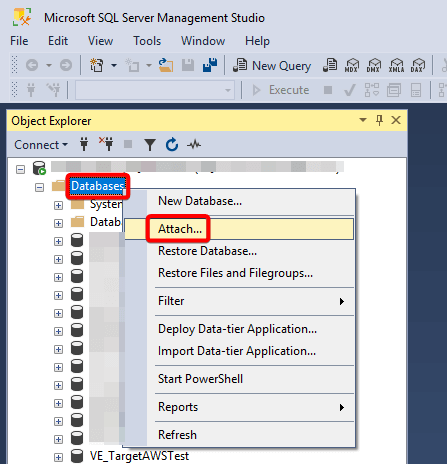Click the Open File folder icon

coord(166,65)
